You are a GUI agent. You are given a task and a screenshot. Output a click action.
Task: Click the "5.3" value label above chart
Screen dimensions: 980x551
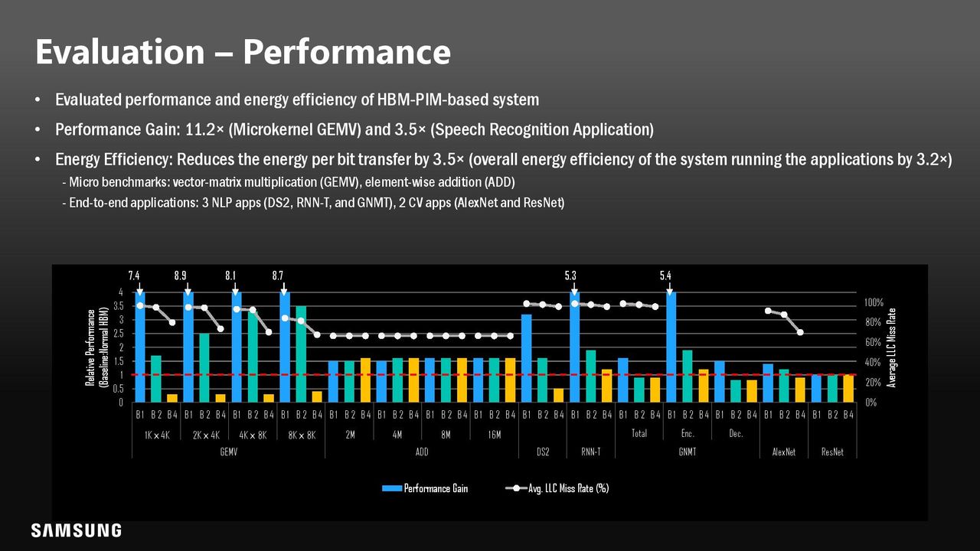click(570, 275)
